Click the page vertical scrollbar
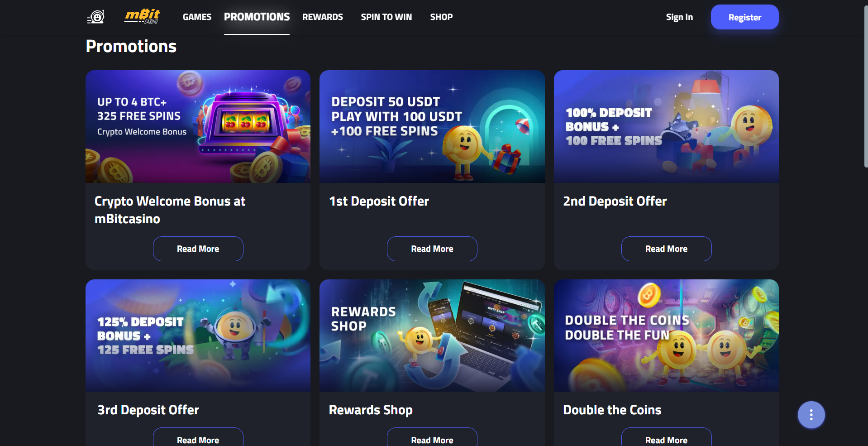This screenshot has width=868, height=446. (x=866, y=86)
